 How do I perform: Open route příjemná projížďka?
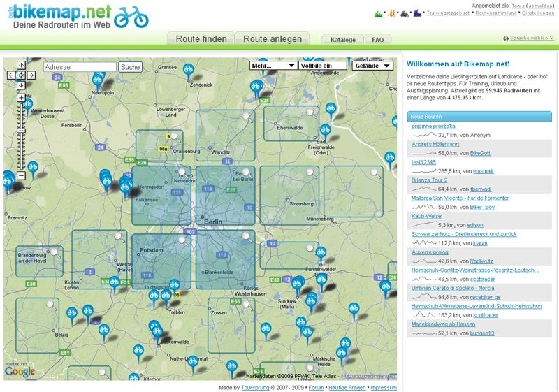(x=433, y=126)
